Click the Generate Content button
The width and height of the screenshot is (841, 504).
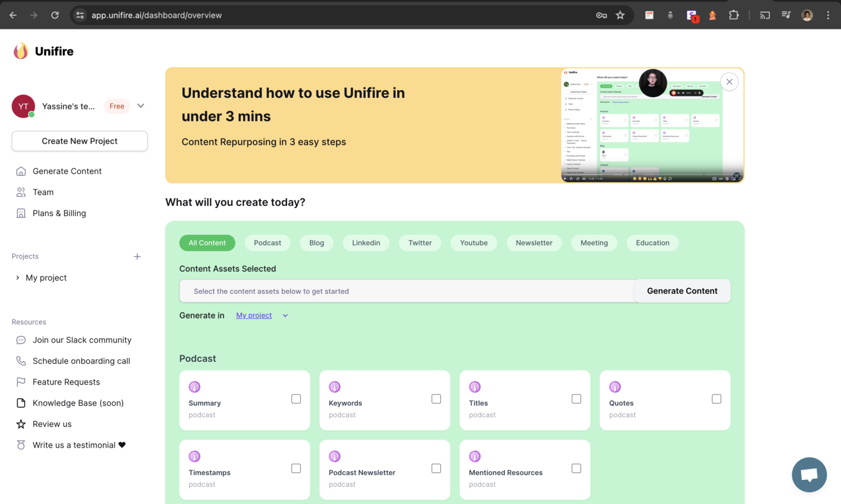pos(682,291)
